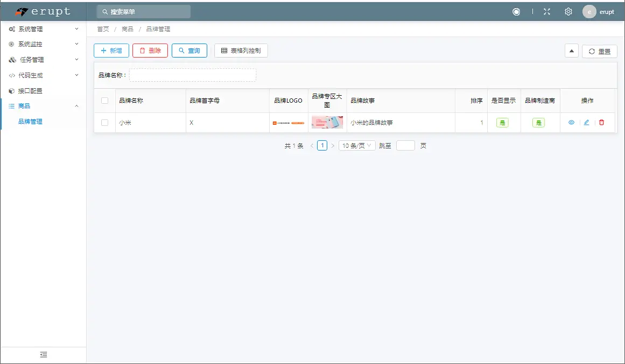This screenshot has width=625, height=364.
Task: Click the 表格列控制 column control icon
Action: pos(241,50)
